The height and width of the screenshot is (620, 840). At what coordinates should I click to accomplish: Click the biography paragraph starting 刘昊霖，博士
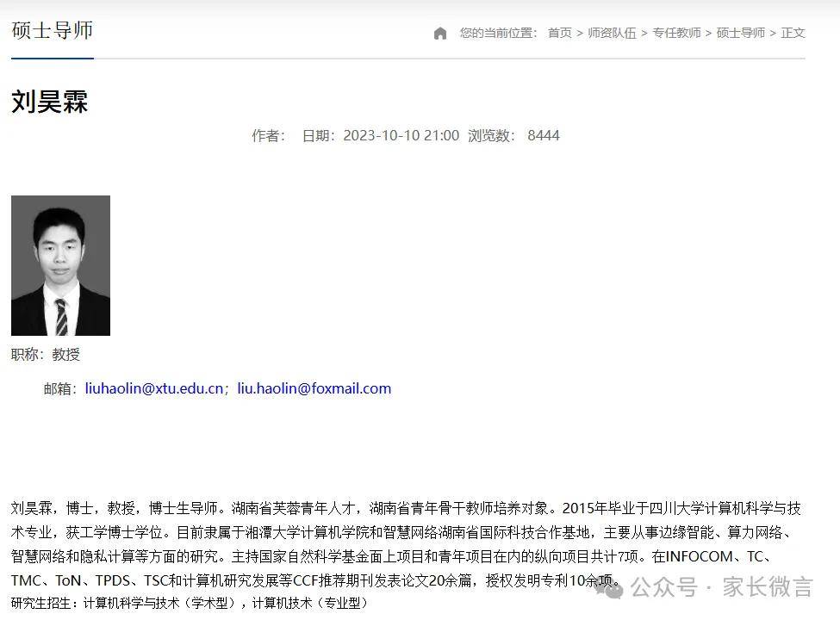(407, 544)
